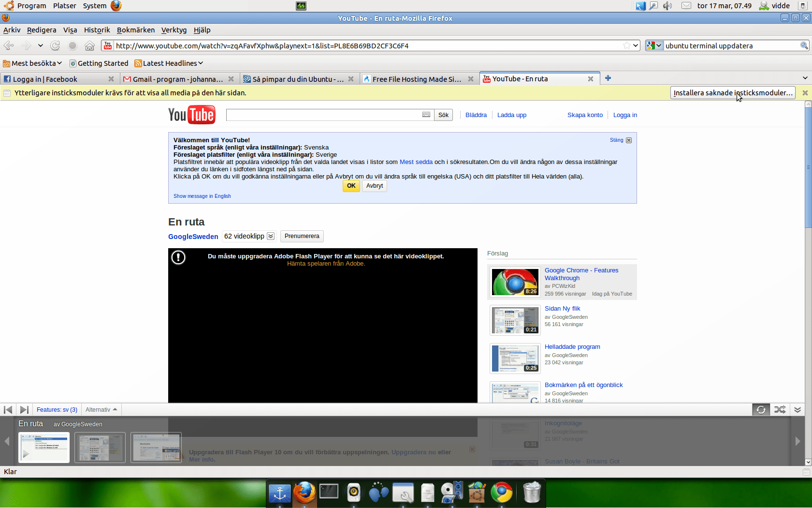Click the search magnifier icon

(x=804, y=45)
